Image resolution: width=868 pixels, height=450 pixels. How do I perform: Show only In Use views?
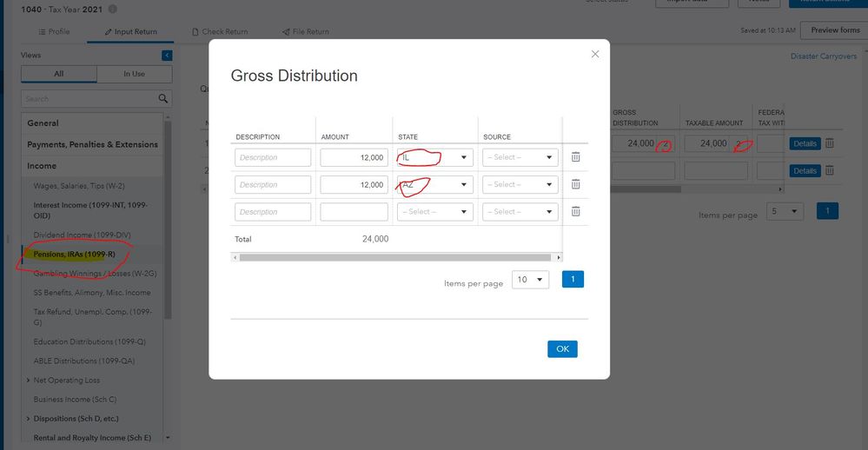134,74
